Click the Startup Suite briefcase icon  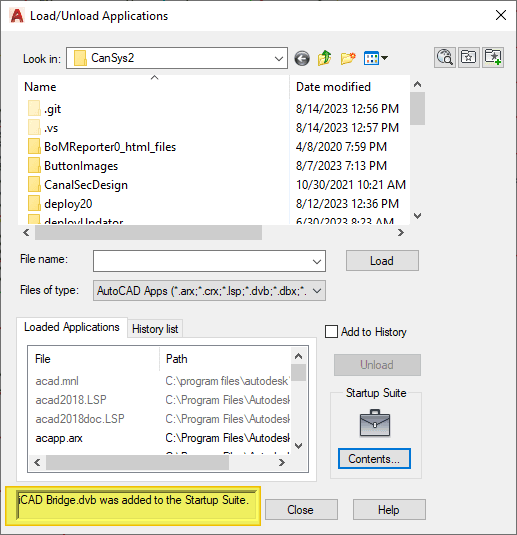pyautogui.click(x=375, y=423)
